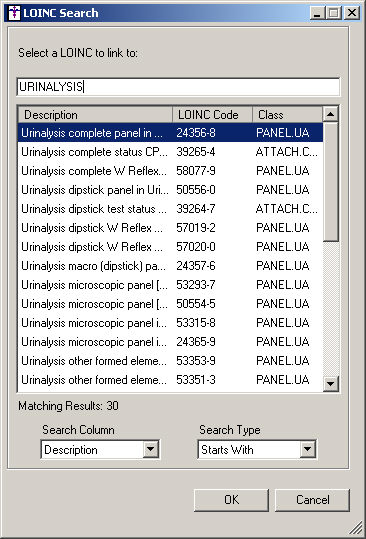Viewport: 366px width, 539px height.
Task: Select the row with code 53315-8
Action: click(170, 323)
